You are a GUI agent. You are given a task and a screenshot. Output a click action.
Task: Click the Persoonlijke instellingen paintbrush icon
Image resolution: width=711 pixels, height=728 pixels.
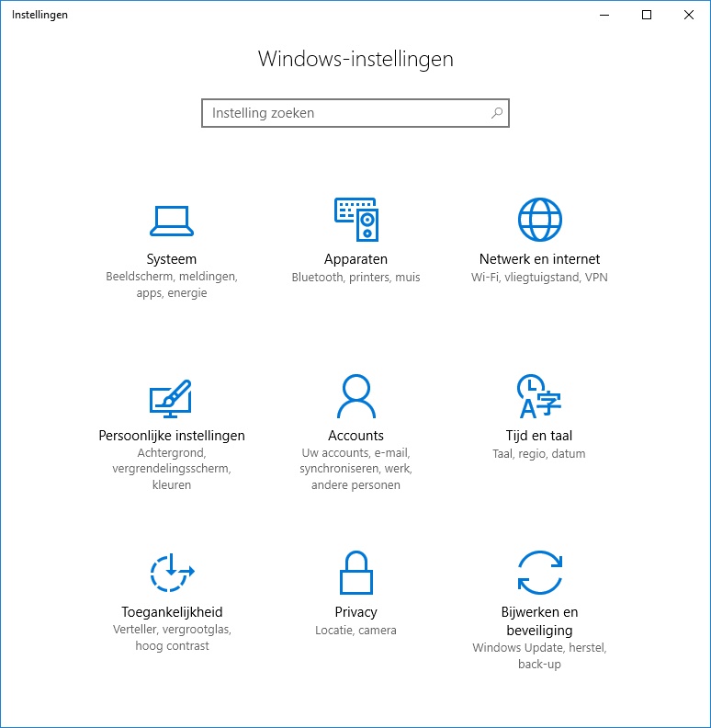170,398
